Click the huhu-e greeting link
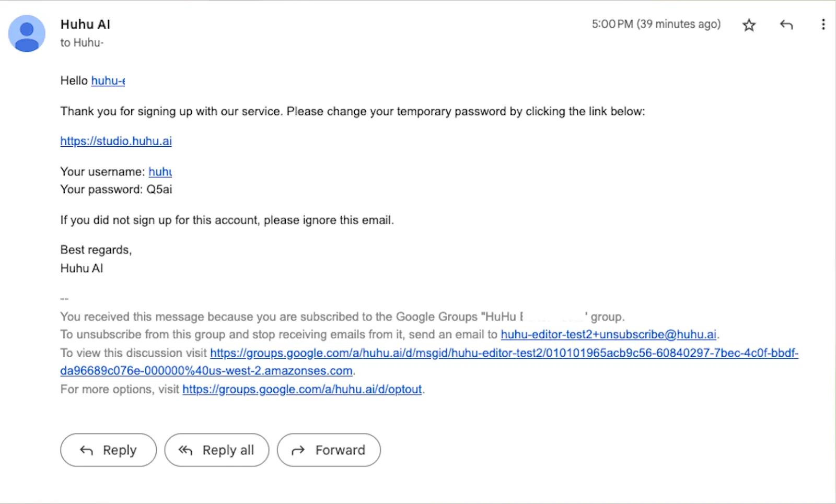This screenshot has height=504, width=836. pyautogui.click(x=108, y=81)
